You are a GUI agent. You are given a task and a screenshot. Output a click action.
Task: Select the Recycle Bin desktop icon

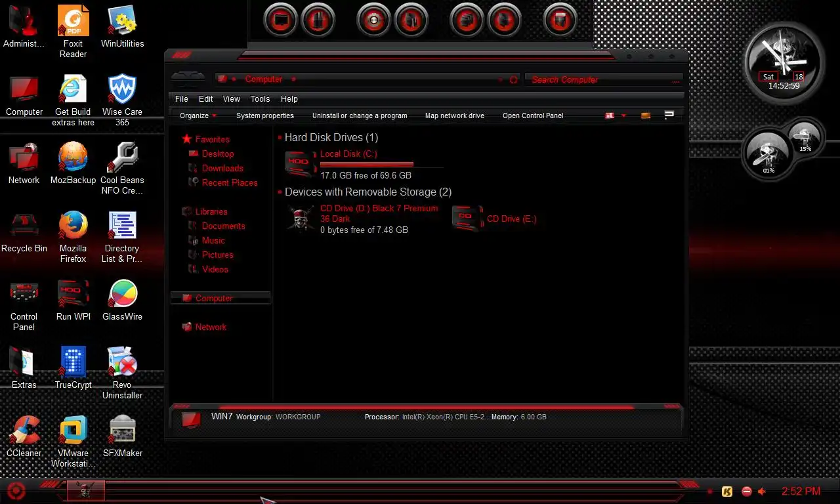[x=24, y=232]
